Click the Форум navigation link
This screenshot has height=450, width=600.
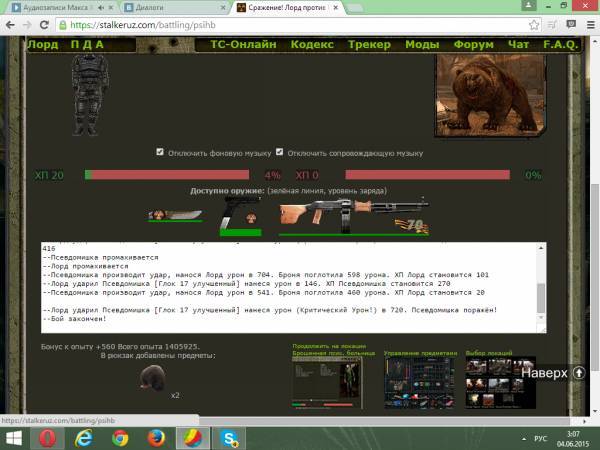point(474,45)
